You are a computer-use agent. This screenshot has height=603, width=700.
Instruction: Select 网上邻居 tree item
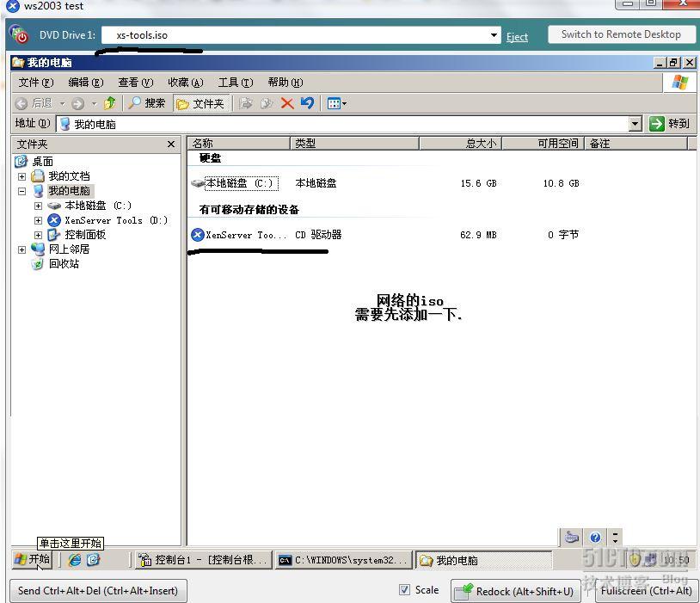pyautogui.click(x=69, y=249)
